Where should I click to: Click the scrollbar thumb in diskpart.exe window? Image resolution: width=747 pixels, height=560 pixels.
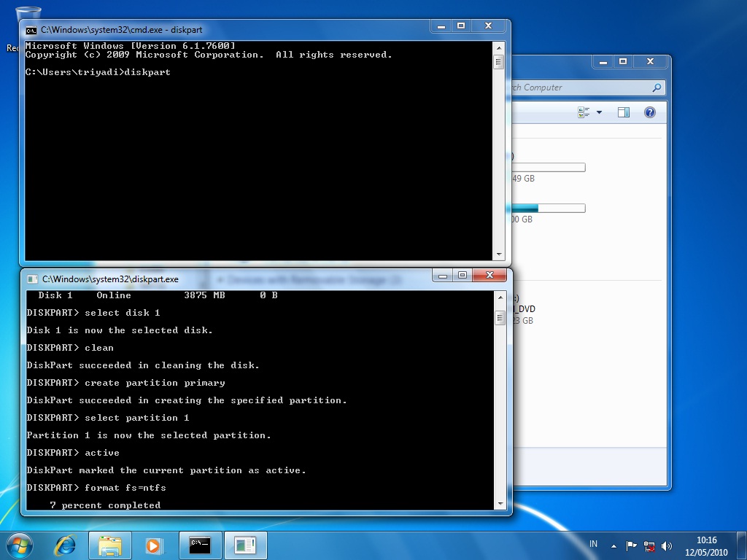(x=500, y=318)
